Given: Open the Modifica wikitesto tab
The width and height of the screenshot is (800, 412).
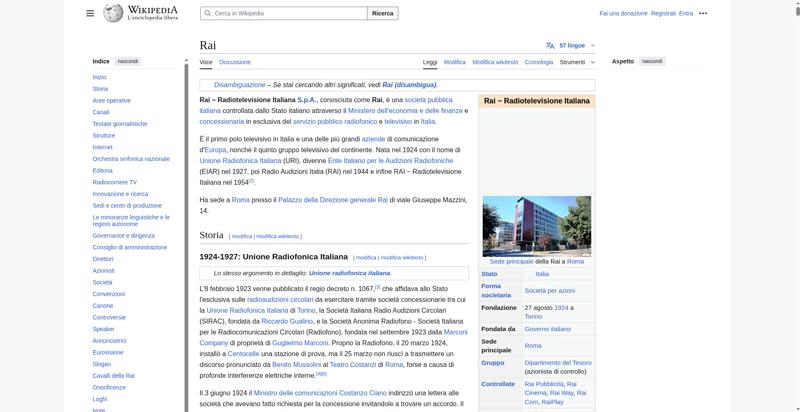Looking at the screenshot, I should pos(495,62).
